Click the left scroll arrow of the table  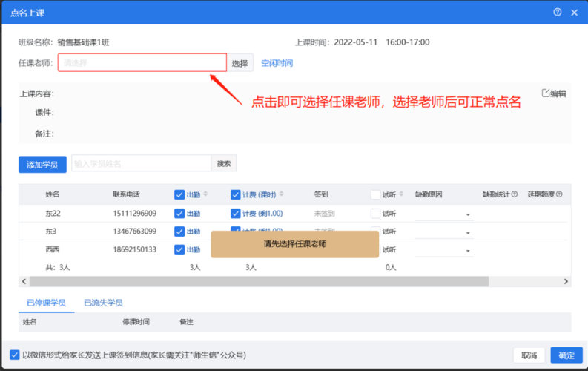click(24, 282)
